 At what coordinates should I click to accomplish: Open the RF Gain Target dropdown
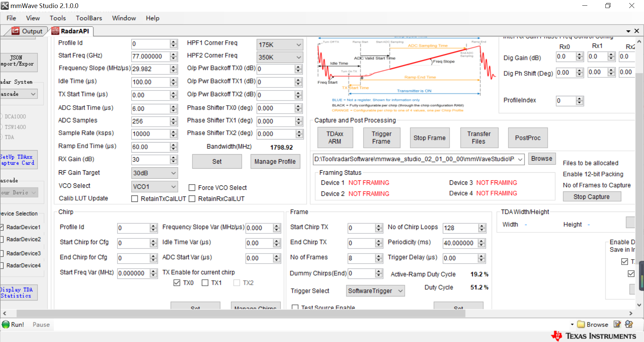(154, 173)
